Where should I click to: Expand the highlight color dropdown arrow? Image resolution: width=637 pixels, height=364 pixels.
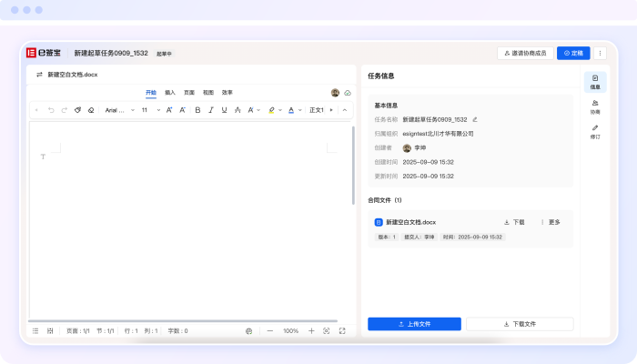[x=280, y=110]
